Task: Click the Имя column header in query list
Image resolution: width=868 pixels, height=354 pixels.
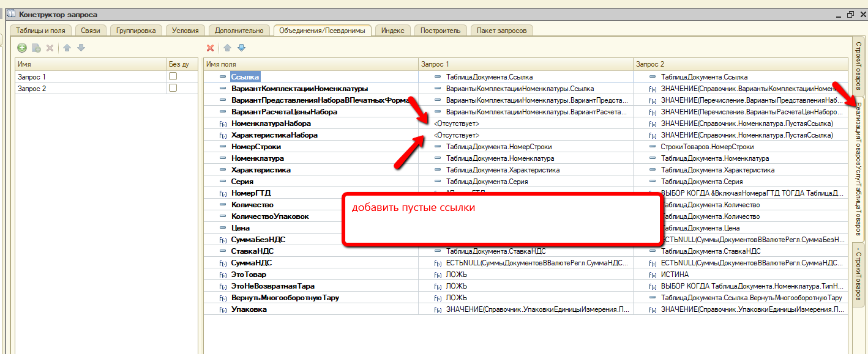Action: pos(91,64)
